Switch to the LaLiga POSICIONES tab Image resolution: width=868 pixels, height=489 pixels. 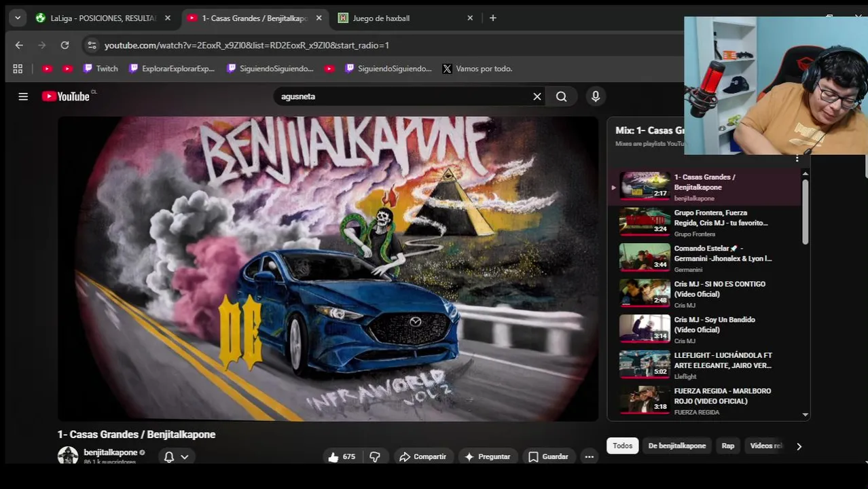point(103,18)
